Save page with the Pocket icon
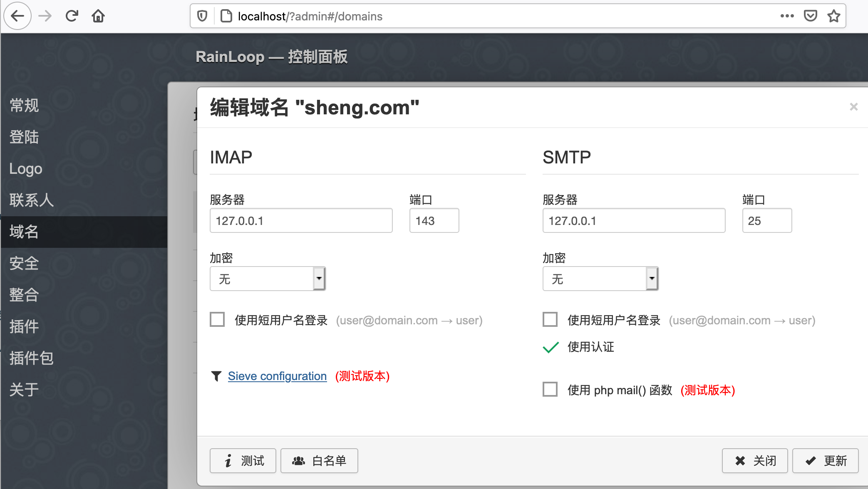Image resolution: width=868 pixels, height=489 pixels. [811, 16]
